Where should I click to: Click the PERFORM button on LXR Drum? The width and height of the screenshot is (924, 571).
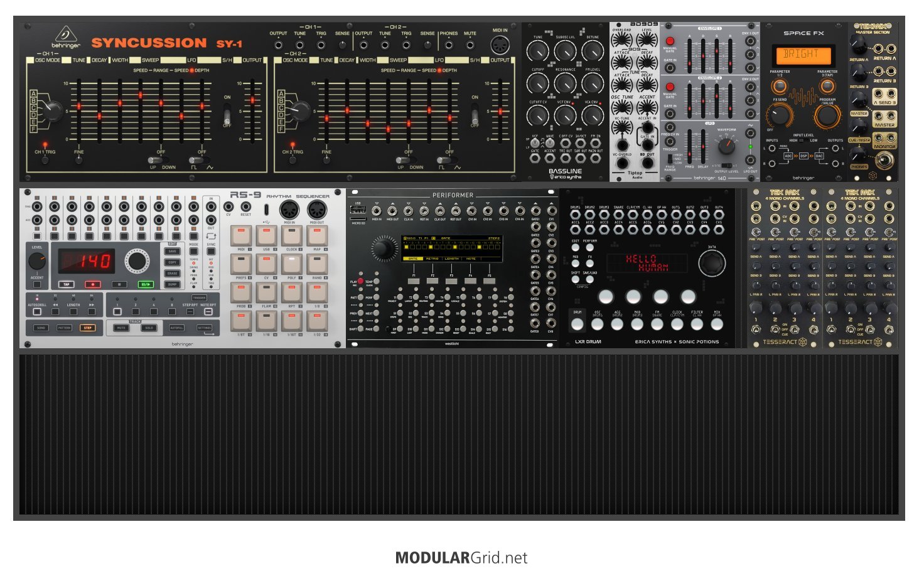click(589, 248)
